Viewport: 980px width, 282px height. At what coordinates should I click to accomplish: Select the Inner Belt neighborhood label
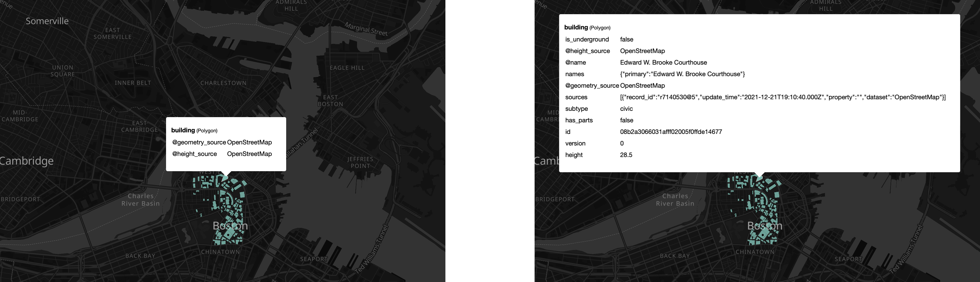point(133,83)
